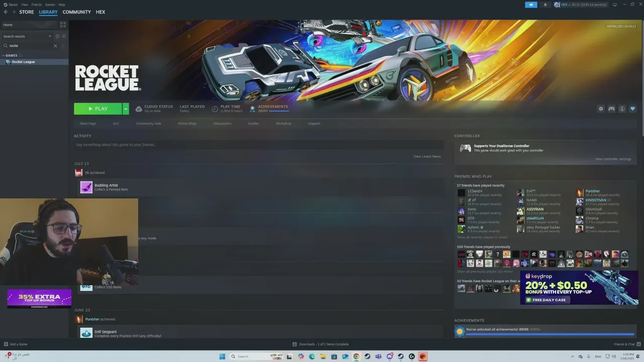
Task: Open the Games menu
Action: [50, 5]
